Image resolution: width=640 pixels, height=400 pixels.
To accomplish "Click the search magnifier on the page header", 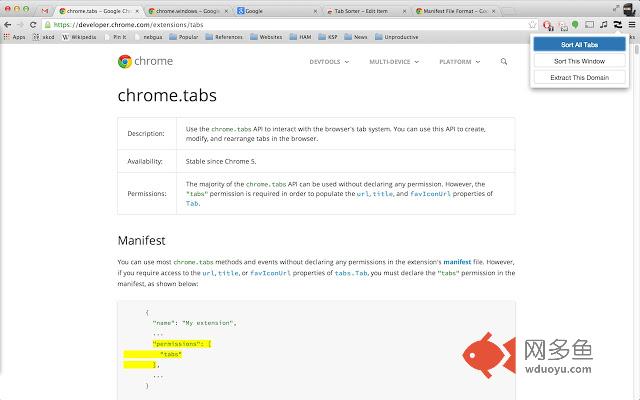I will click(x=504, y=62).
